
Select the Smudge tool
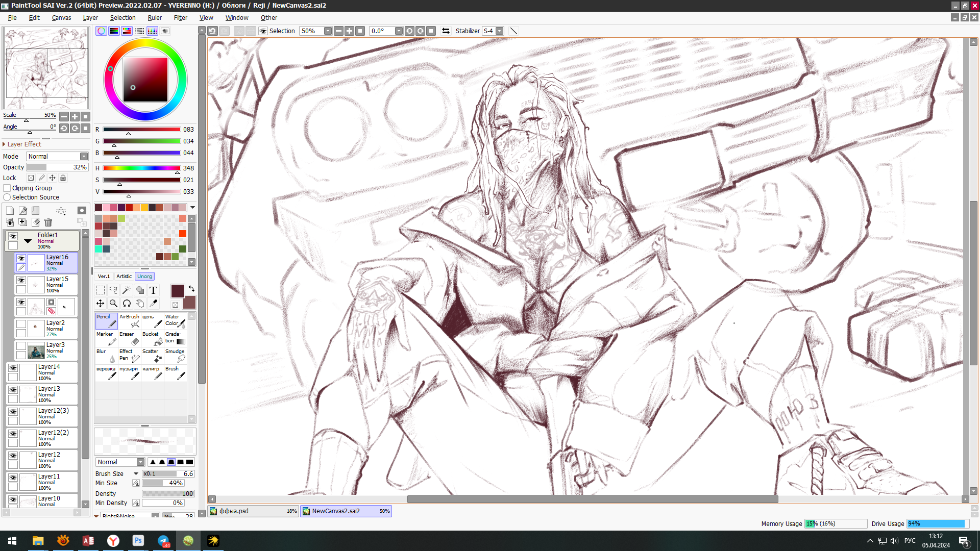tap(175, 356)
